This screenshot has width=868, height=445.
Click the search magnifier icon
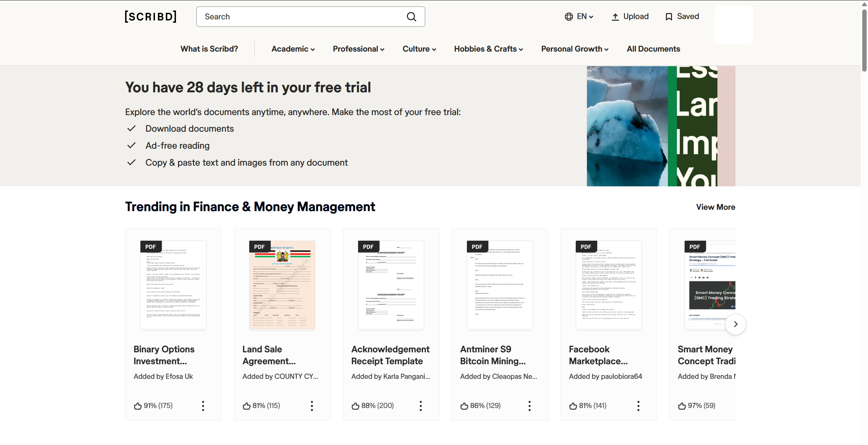(x=411, y=17)
